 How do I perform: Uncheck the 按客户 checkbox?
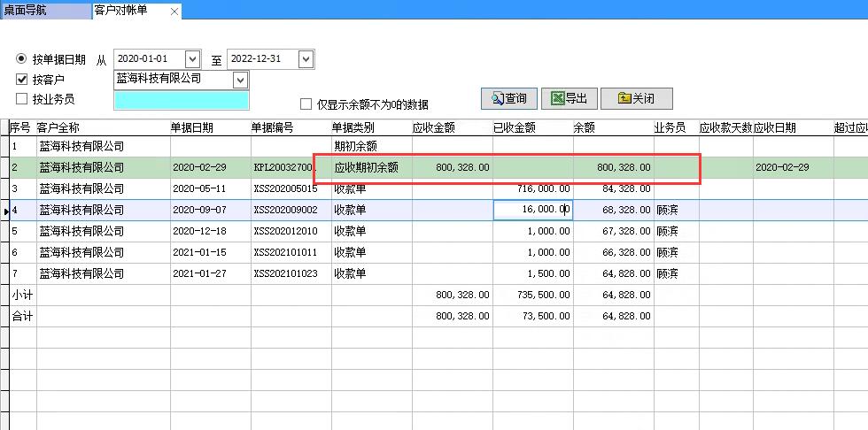[22, 80]
